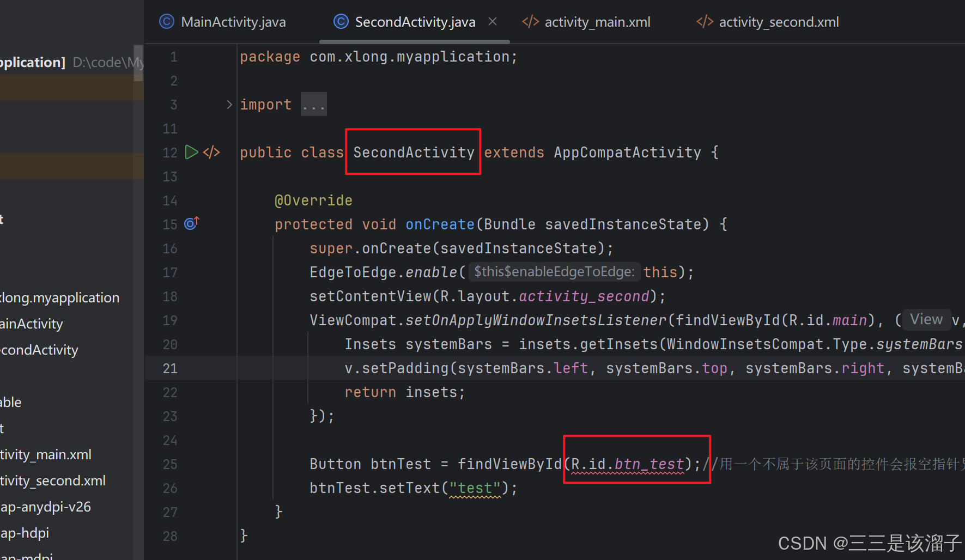965x560 pixels.
Task: Click R.id.btn_test reference on line 25
Action: 627,464
